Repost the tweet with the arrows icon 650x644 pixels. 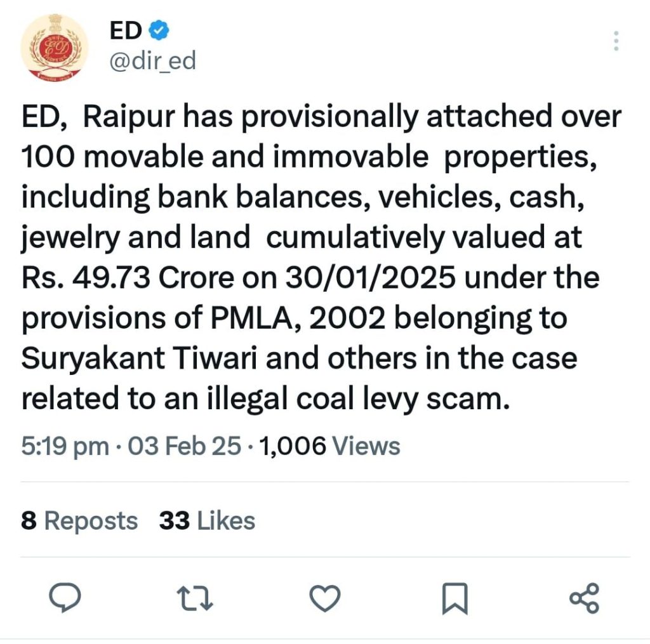pos(195,597)
